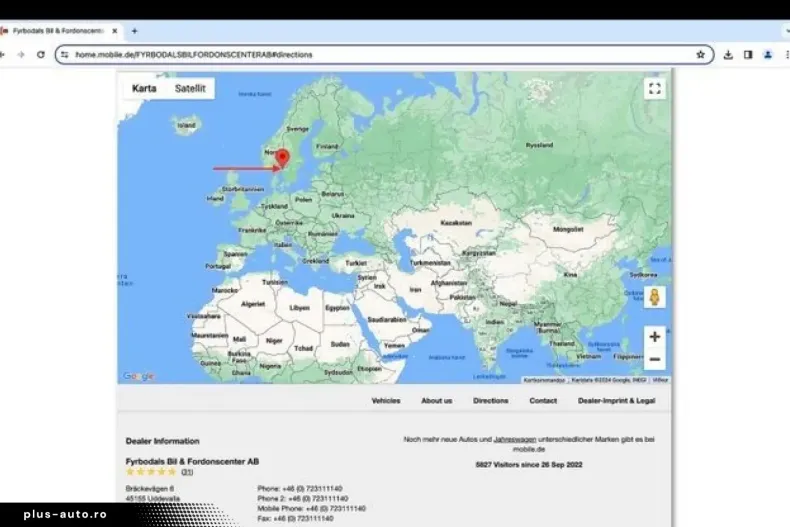Bookmark this page with the star icon
The width and height of the screenshot is (790, 527).
[700, 54]
